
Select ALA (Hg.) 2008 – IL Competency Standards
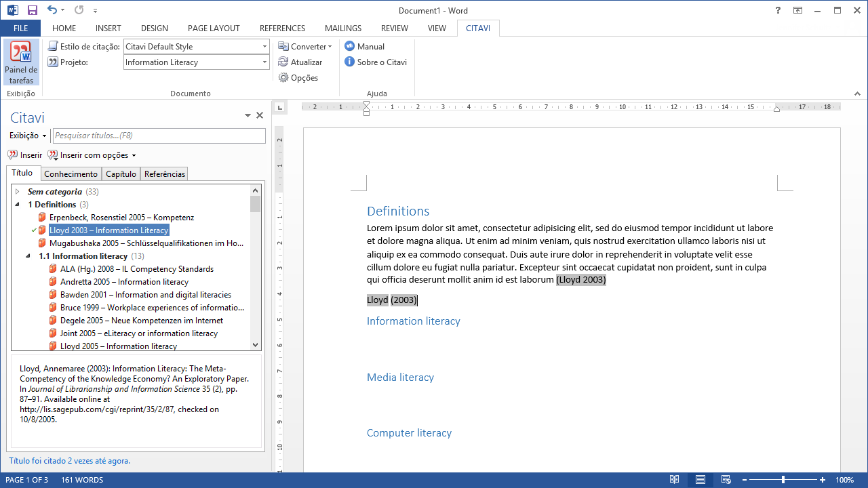[137, 269]
